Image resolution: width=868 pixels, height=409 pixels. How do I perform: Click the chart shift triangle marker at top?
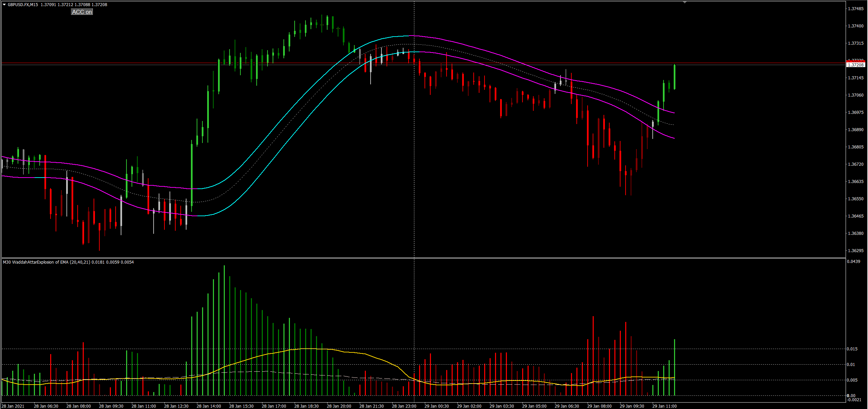pos(685,2)
